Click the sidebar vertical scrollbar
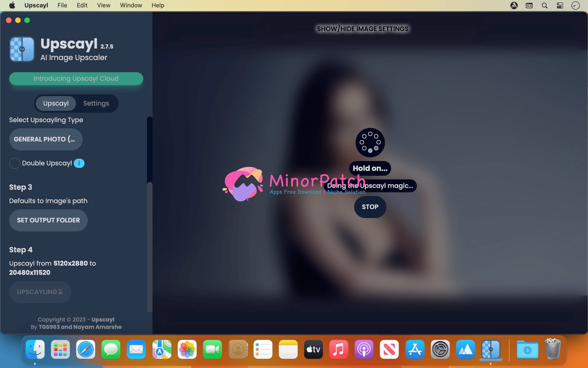Viewport: 588px width, 368px height. [x=149, y=246]
